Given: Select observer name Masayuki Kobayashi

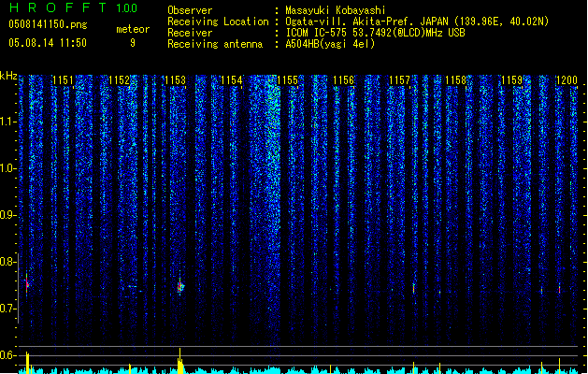Looking at the screenshot, I should pyautogui.click(x=336, y=10).
